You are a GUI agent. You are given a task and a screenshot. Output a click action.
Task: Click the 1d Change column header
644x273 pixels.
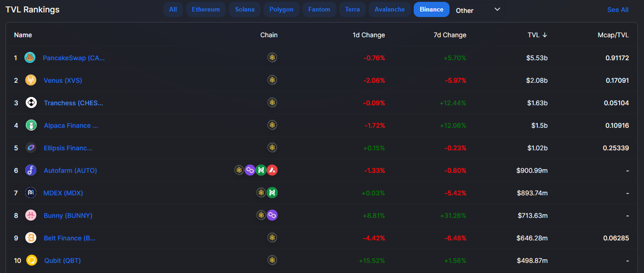[x=369, y=35]
